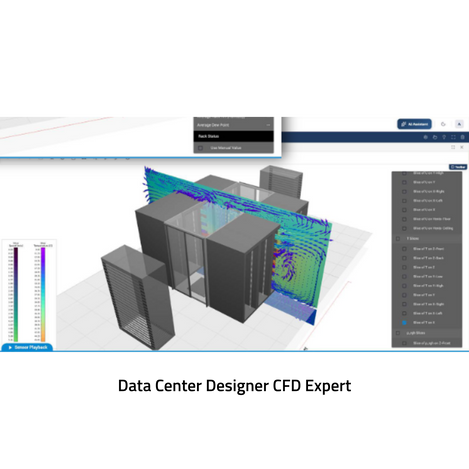This screenshot has width=469, height=469.
Task: Check the Use Manual Value checkbox
Action: [200, 148]
